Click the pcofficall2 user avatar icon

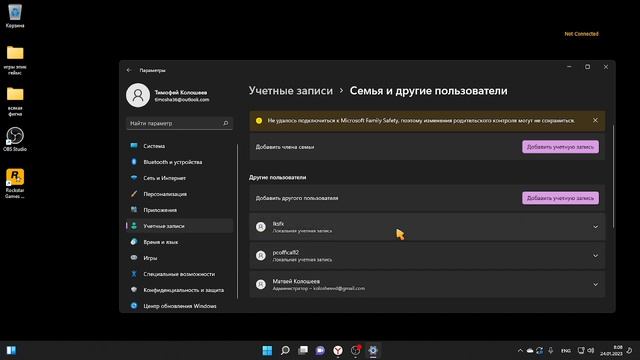[261, 256]
